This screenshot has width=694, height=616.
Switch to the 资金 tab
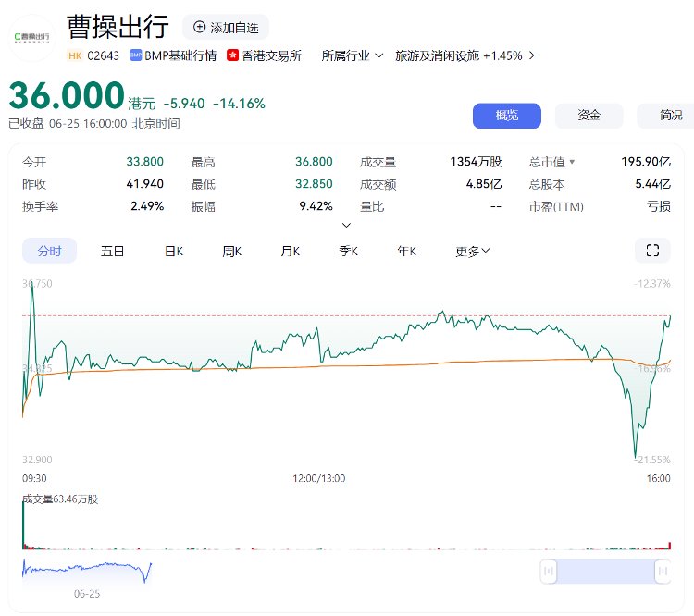coord(589,116)
